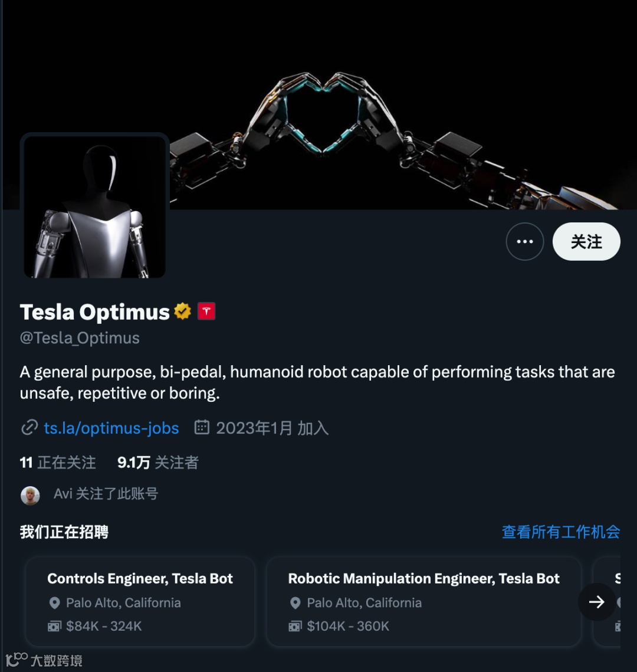Open the three-dot more options menu
Screen dimensions: 637x672
coord(525,241)
